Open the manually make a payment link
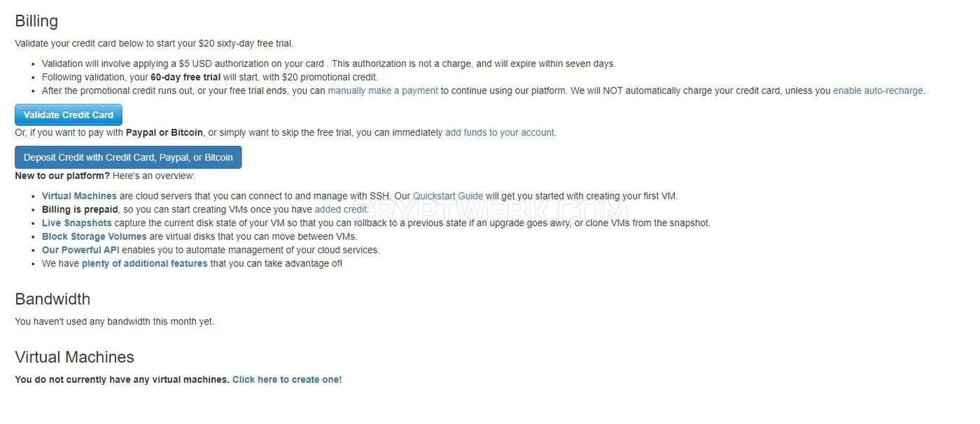The height and width of the screenshot is (424, 980). point(383,90)
